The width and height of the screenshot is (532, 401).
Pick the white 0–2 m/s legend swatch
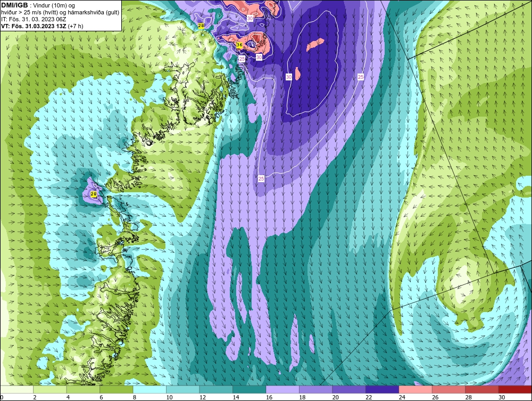coord(16,389)
